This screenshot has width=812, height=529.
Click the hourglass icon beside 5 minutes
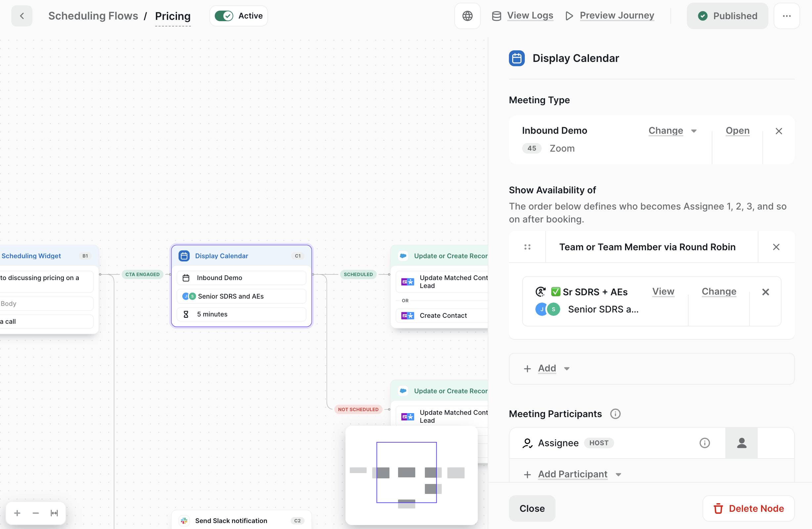[x=186, y=314]
